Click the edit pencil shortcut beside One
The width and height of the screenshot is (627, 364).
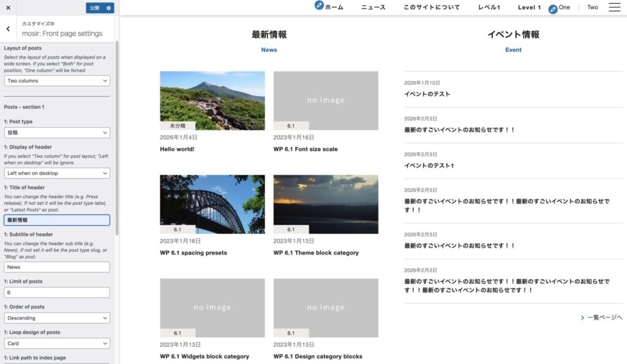pyautogui.click(x=553, y=9)
